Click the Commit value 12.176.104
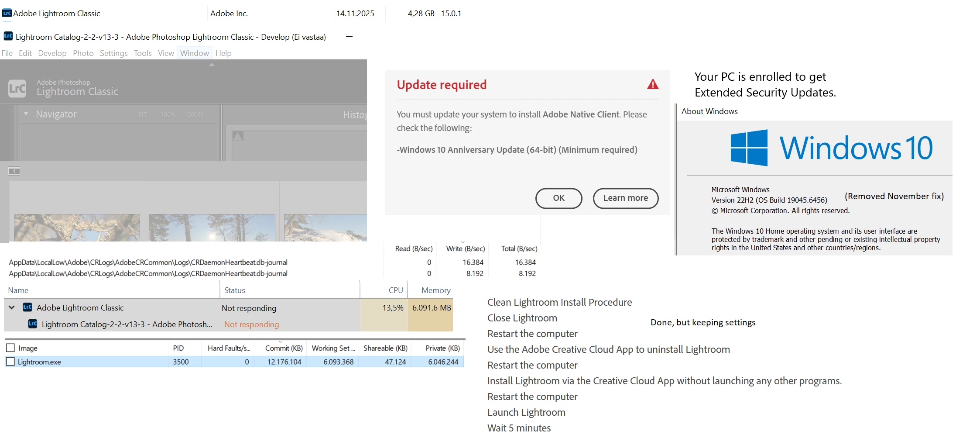Image resolution: width=980 pixels, height=445 pixels. point(284,362)
